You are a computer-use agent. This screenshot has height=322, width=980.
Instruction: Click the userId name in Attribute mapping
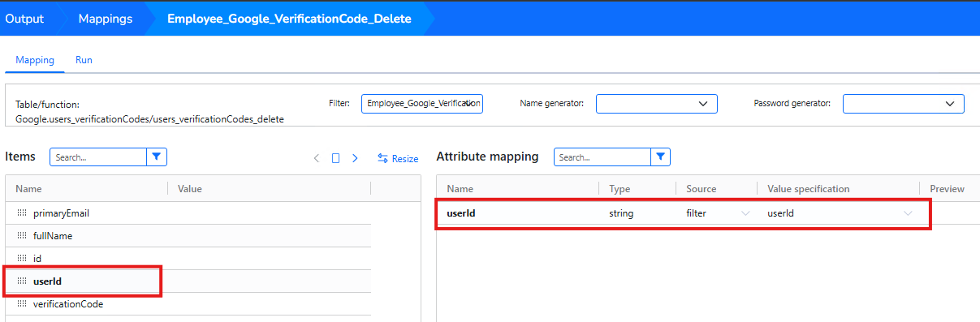tap(461, 213)
